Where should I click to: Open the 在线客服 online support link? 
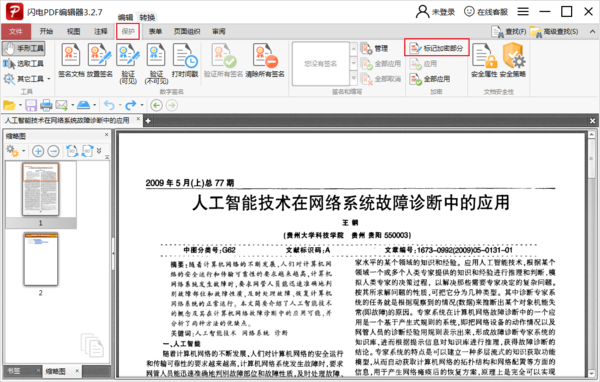[x=486, y=12]
